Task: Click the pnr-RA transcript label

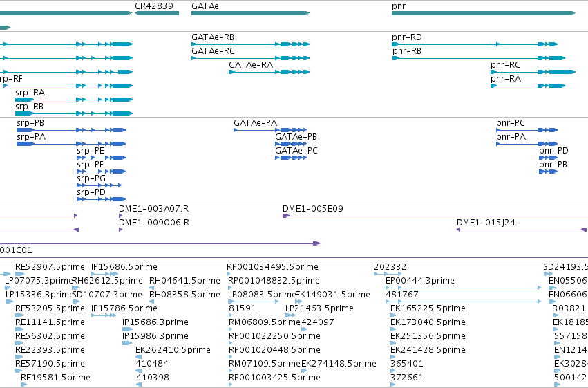Action: [506, 79]
